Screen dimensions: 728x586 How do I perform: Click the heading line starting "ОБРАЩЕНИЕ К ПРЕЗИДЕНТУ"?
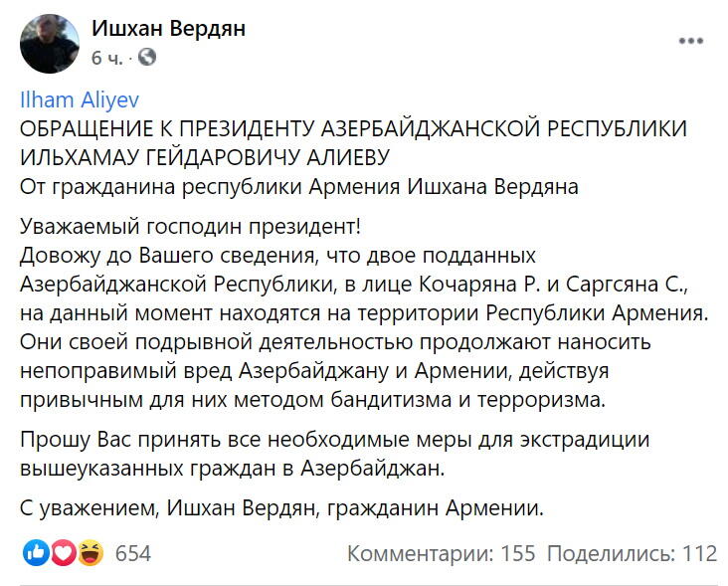[x=352, y=129]
